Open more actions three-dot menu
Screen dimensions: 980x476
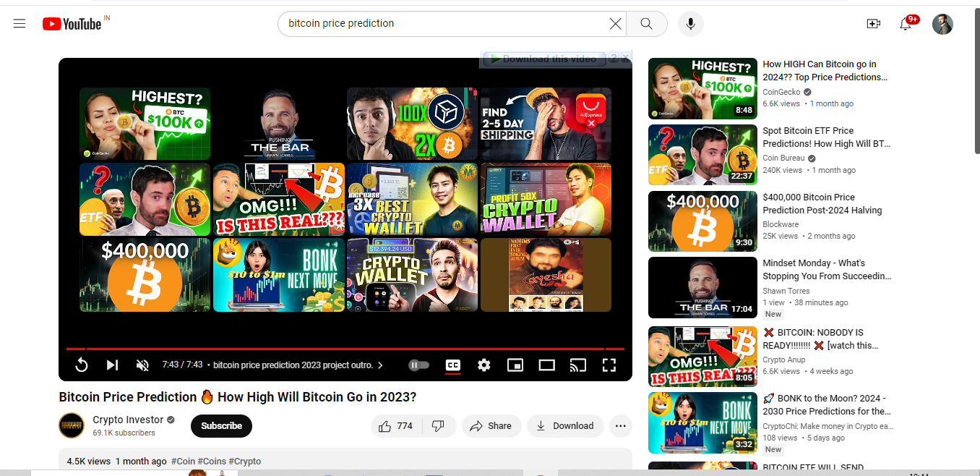(x=620, y=426)
